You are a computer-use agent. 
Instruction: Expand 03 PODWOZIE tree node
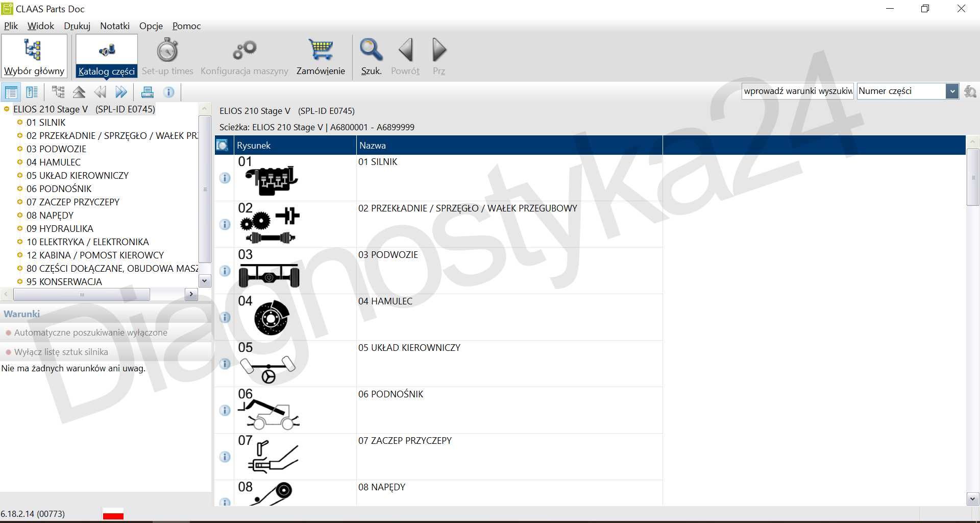[x=20, y=149]
